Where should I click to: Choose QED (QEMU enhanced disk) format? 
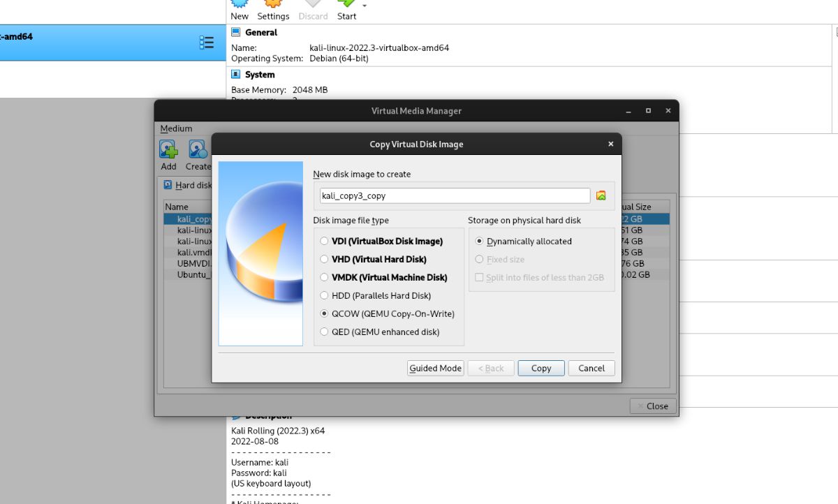(x=324, y=332)
